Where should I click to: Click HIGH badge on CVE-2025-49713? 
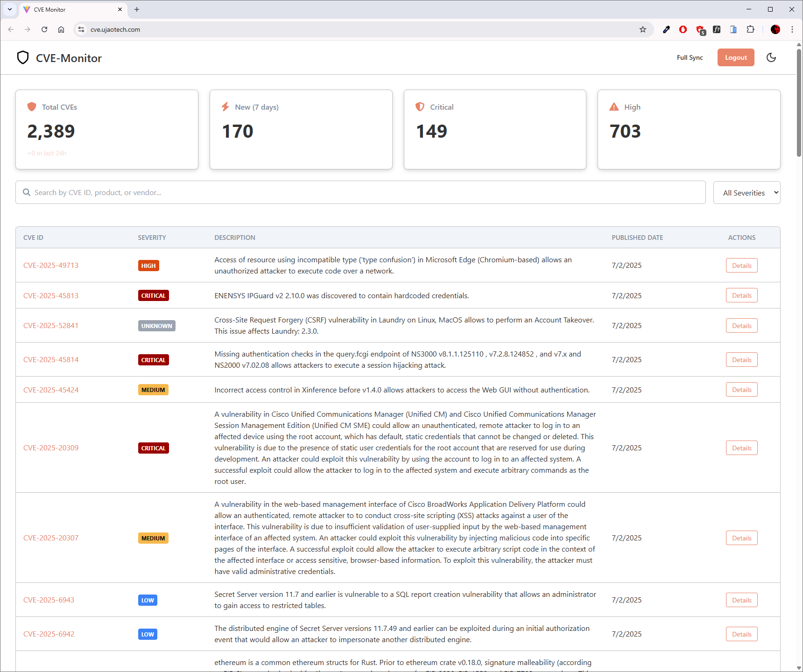tap(148, 266)
